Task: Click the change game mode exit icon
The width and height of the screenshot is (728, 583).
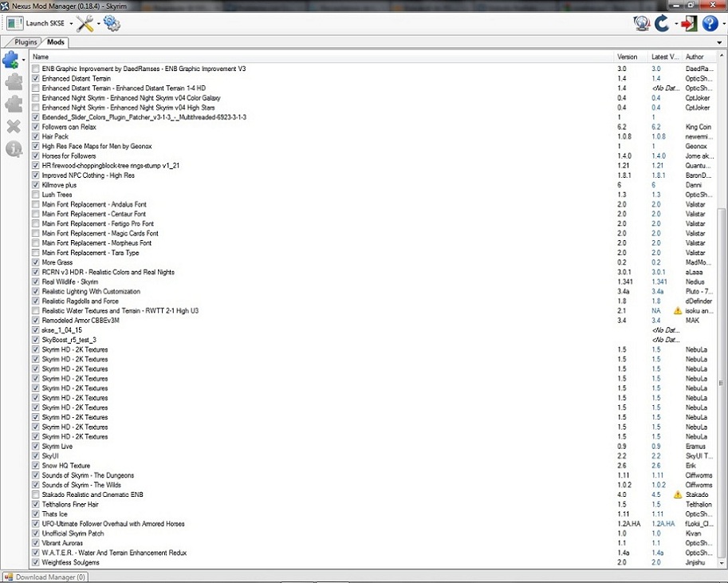Action: click(x=689, y=23)
